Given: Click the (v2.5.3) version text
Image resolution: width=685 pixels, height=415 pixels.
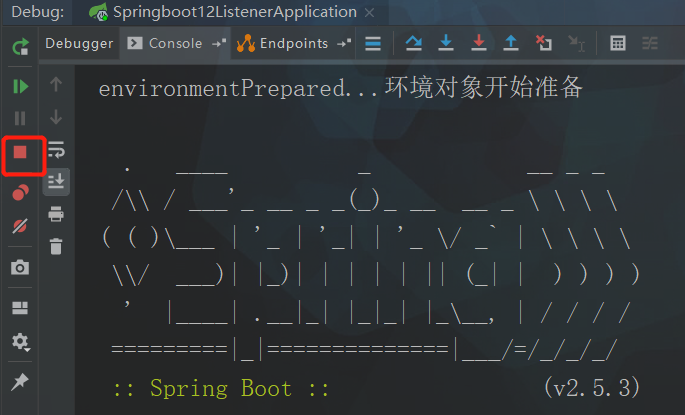Looking at the screenshot, I should point(592,387).
